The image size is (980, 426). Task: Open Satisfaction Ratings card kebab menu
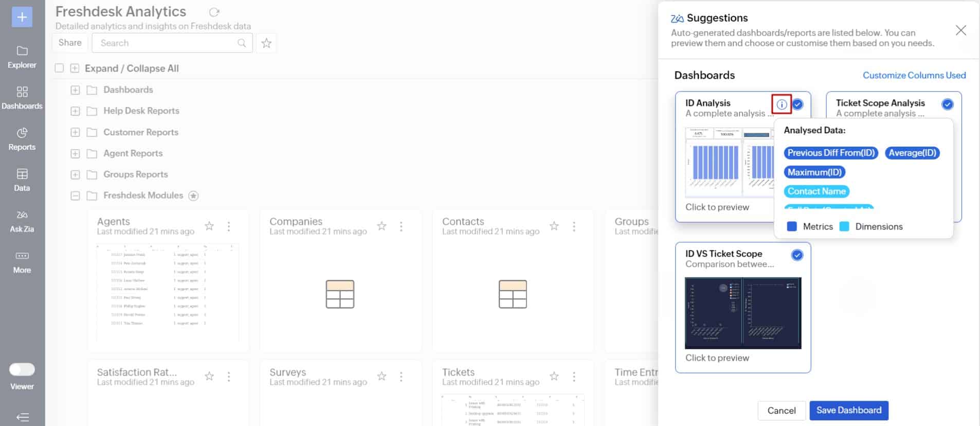[229, 377]
